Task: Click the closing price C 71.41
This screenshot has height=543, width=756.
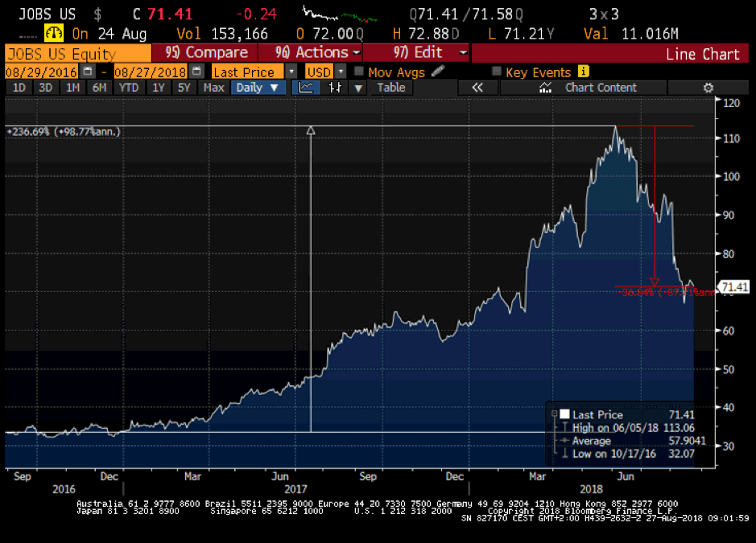Action: 163,14
